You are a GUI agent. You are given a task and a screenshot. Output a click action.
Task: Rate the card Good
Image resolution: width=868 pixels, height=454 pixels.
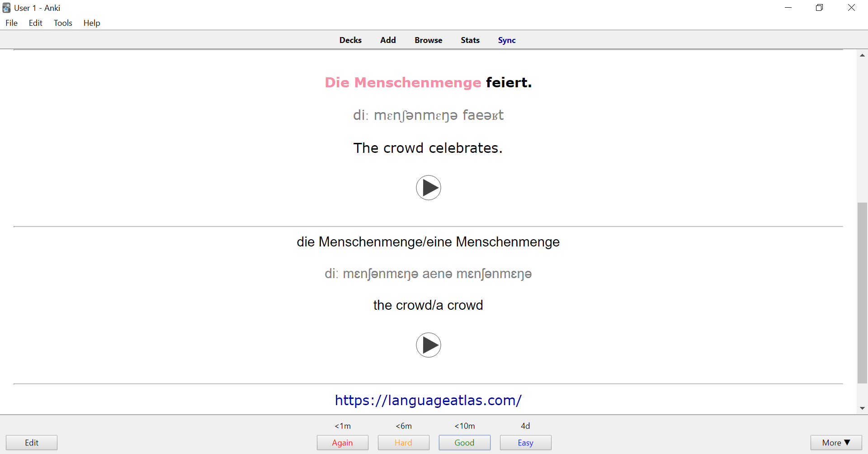pyautogui.click(x=464, y=442)
